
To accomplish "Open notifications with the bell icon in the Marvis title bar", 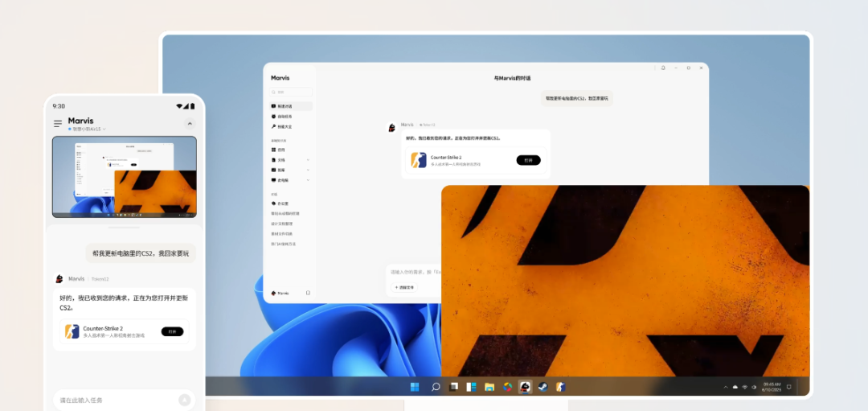I will pos(663,68).
